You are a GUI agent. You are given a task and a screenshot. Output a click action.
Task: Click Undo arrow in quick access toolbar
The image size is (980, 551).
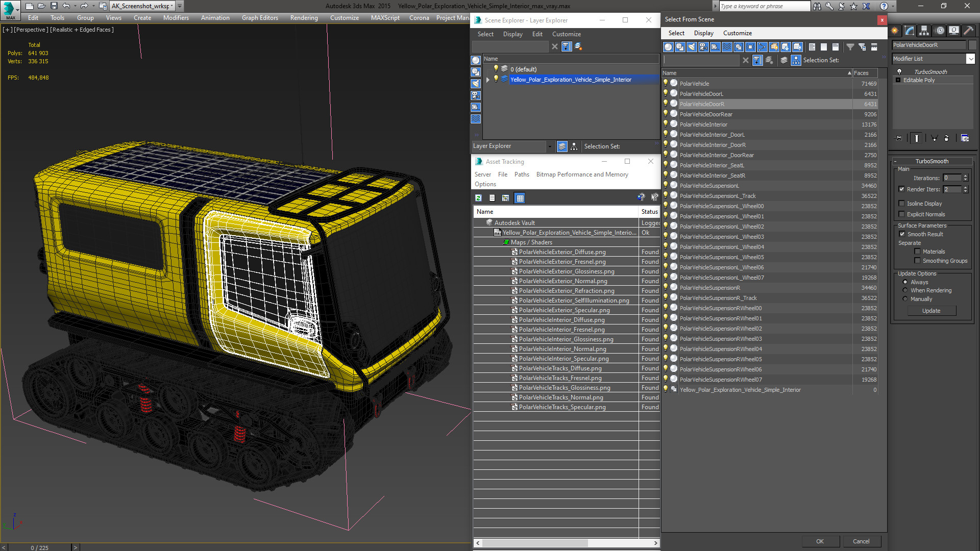point(66,6)
